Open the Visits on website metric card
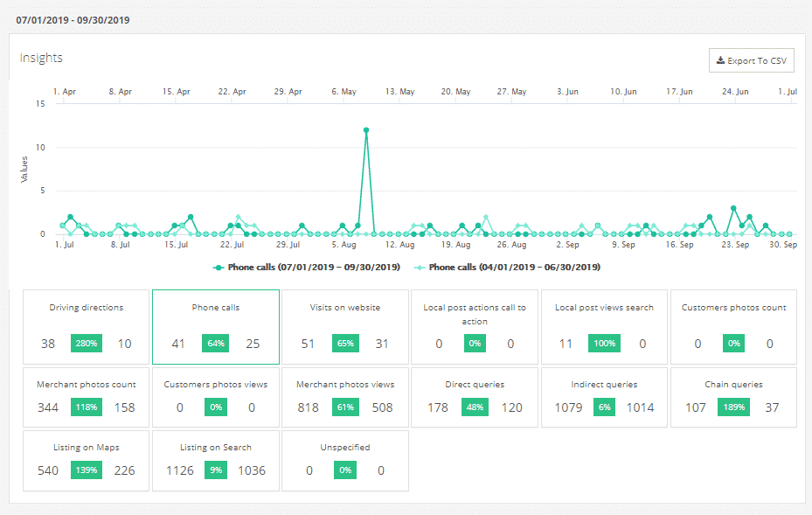 (x=345, y=327)
